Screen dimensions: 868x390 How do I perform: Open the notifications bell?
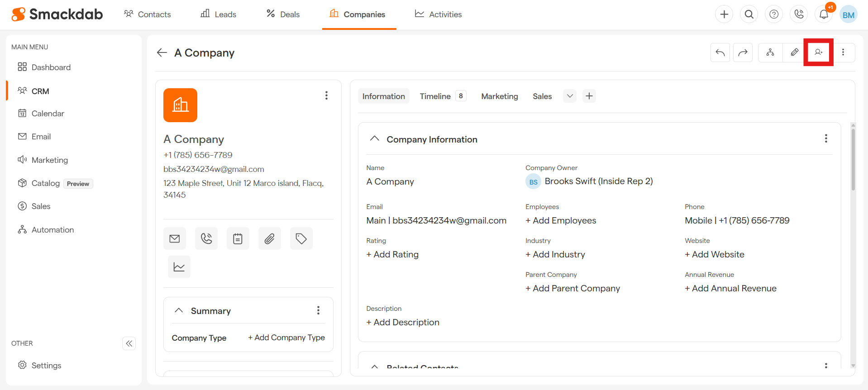[824, 14]
